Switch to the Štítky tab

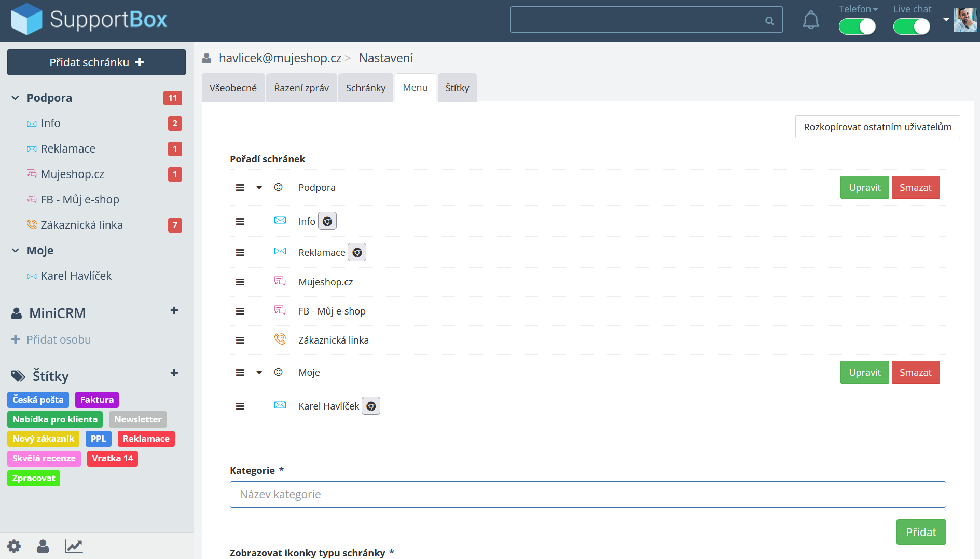click(x=457, y=88)
